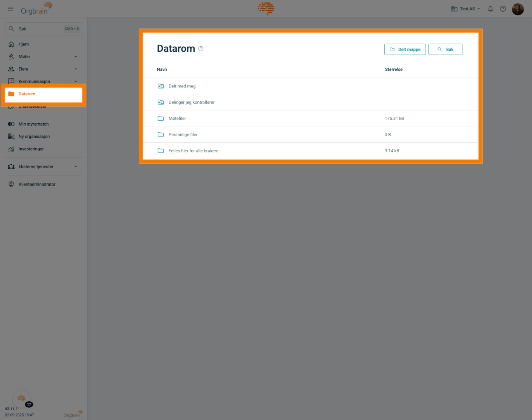Open the hamburger menu icon
Image resolution: width=532 pixels, height=420 pixels.
(10, 9)
